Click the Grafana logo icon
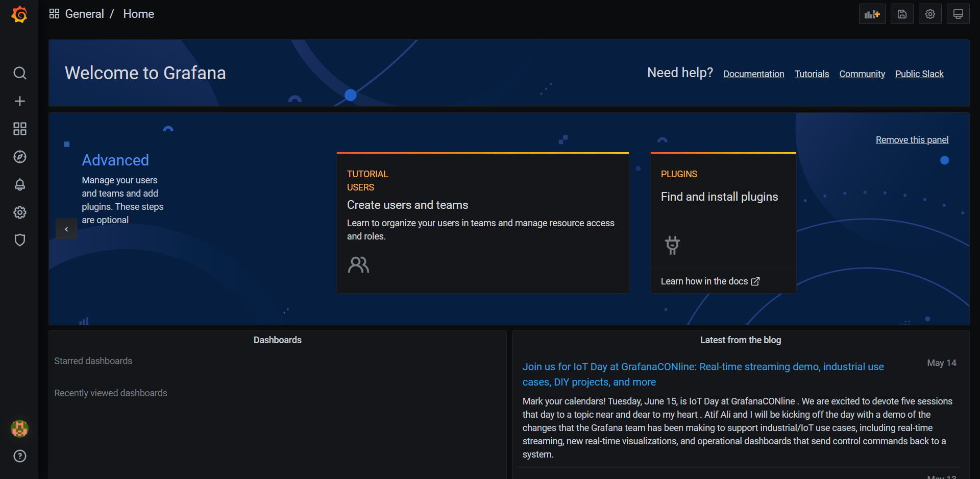Screen dimensions: 980x479 click(19, 14)
